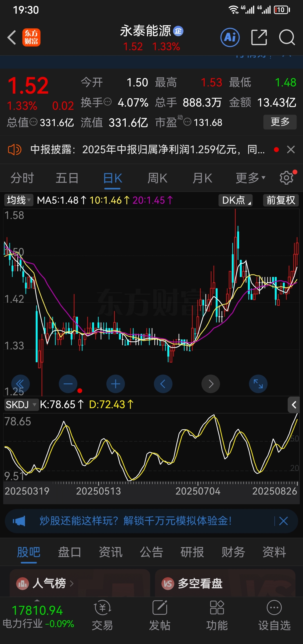The height and width of the screenshot is (644, 303).
Task: Open the 盘口 tab
Action: coord(70,552)
